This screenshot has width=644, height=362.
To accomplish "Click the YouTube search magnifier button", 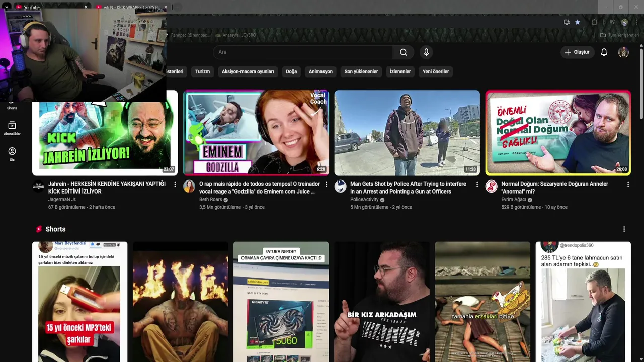I will click(x=404, y=52).
